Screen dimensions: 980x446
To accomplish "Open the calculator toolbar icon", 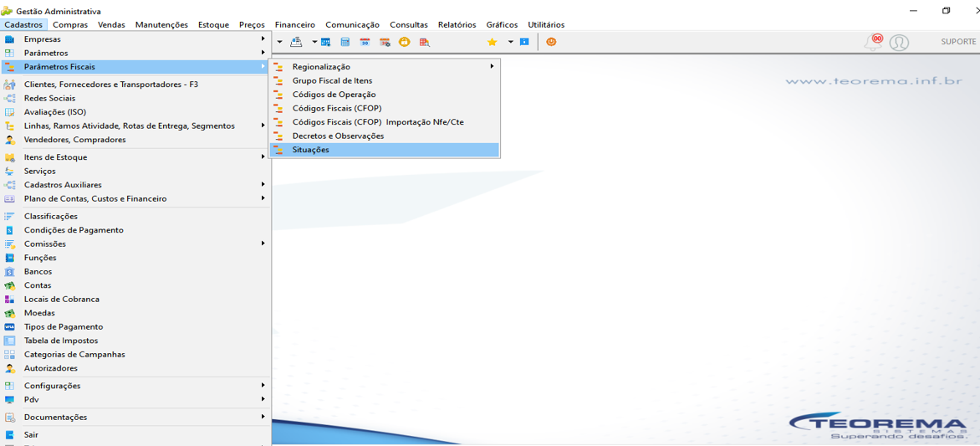I will pyautogui.click(x=345, y=42).
